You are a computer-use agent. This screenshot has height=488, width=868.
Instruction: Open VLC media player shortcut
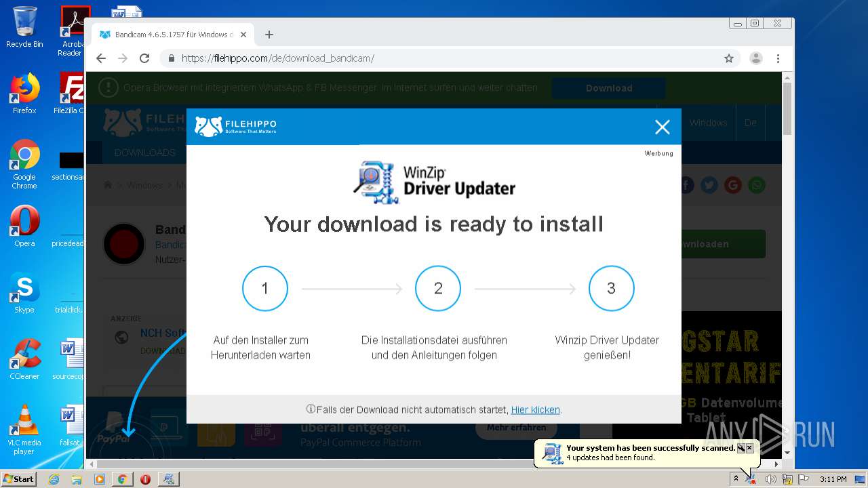coord(24,430)
